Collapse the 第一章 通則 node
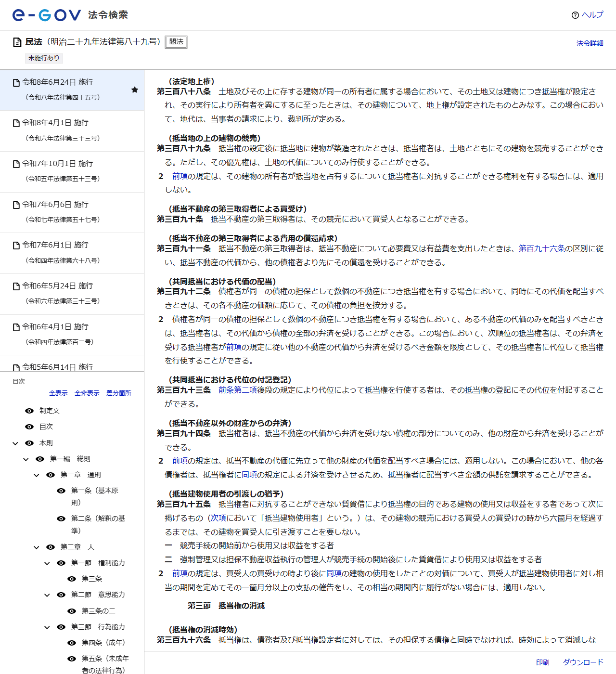This screenshot has height=674, width=616. [x=37, y=475]
